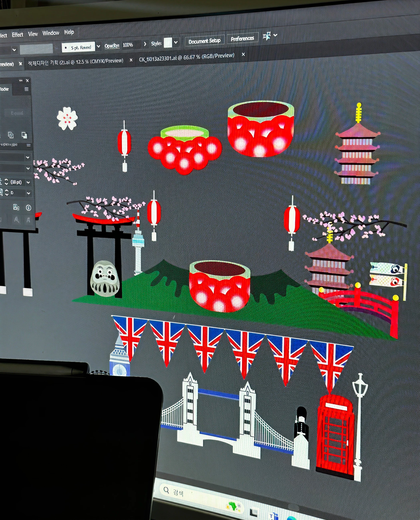
Task: Click the align selection icon in control bar
Action: click(x=267, y=36)
